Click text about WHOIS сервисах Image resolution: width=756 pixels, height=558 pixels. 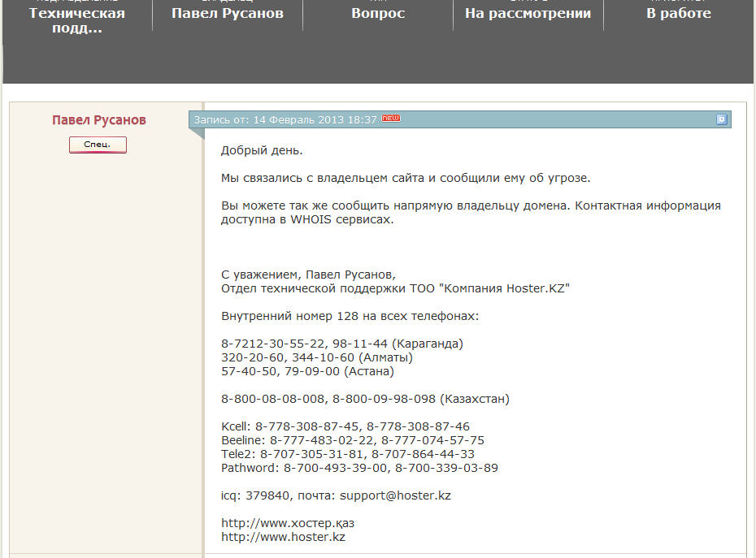coord(307,219)
